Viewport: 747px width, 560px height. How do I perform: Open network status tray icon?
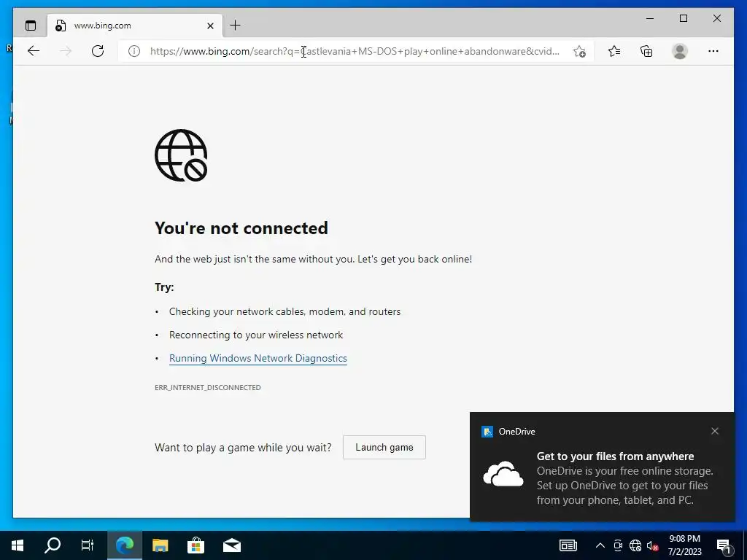pos(635,545)
